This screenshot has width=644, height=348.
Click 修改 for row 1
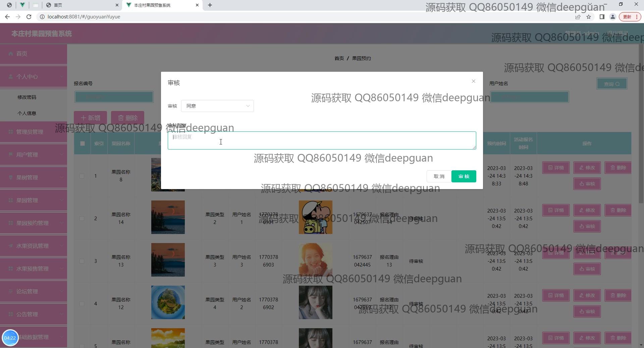point(587,168)
